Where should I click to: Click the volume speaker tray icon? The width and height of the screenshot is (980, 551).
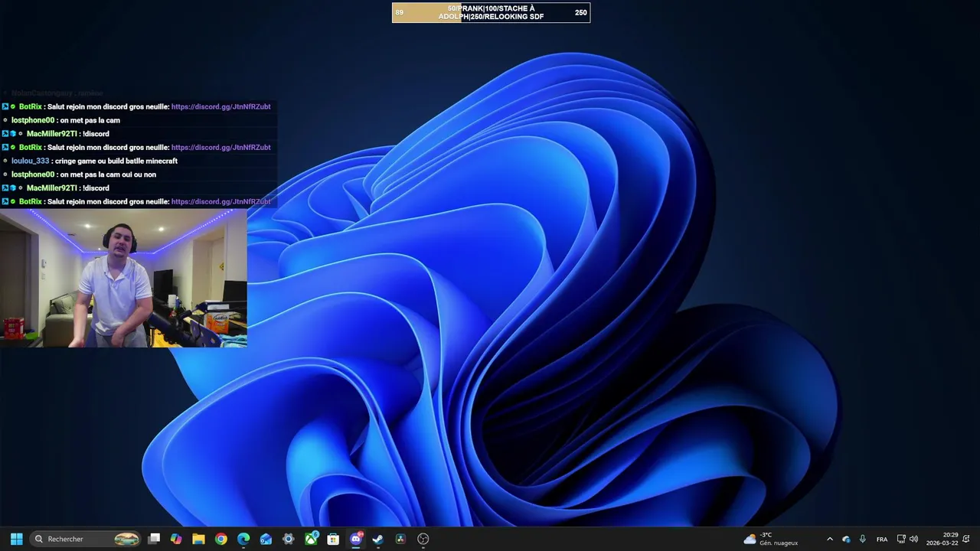(x=913, y=539)
